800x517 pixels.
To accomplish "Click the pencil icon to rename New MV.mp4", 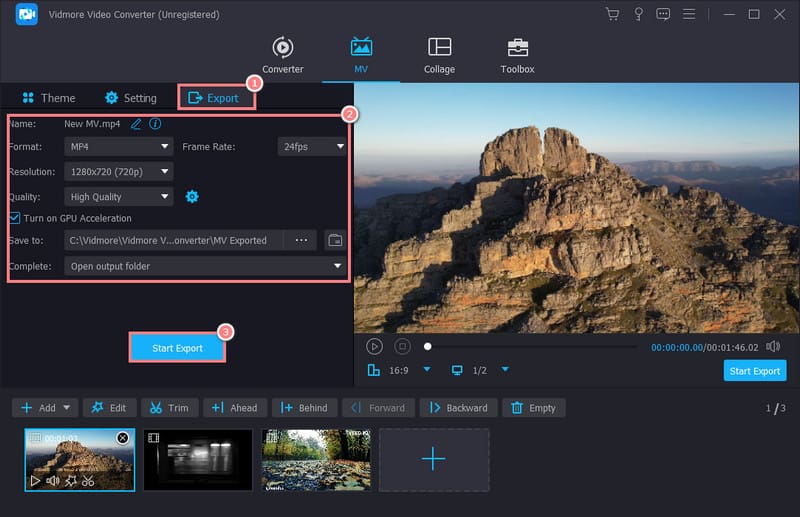I will pos(136,124).
